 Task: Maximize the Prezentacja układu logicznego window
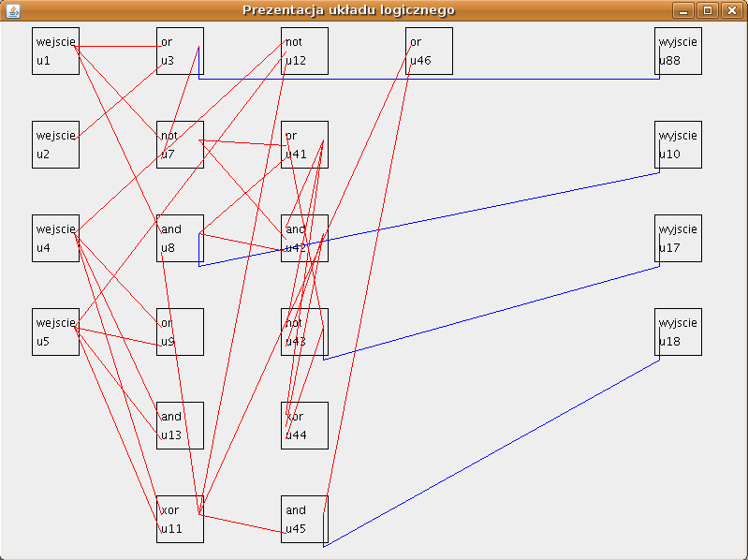coord(708,10)
